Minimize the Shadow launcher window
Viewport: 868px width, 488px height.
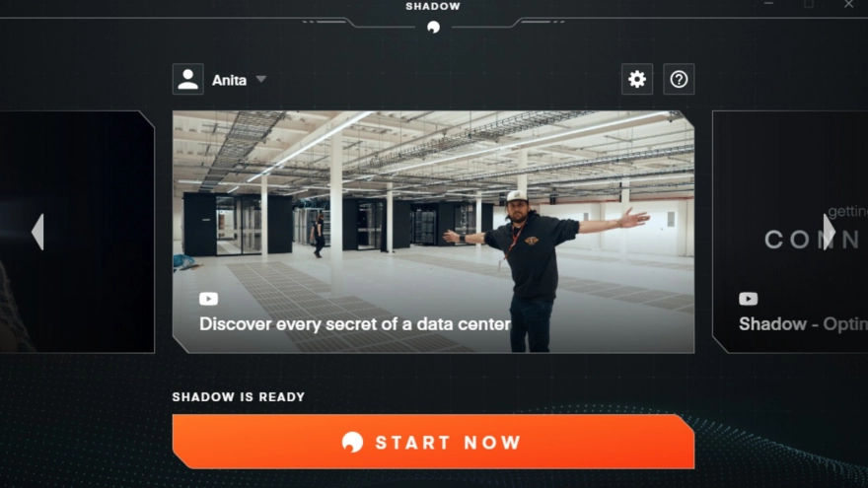pos(768,4)
